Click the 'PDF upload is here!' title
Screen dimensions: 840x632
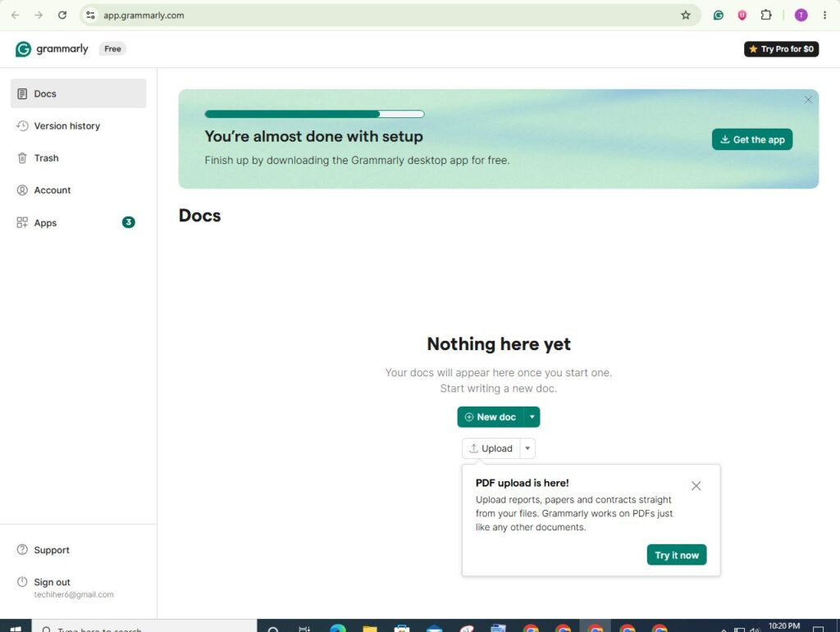click(523, 483)
